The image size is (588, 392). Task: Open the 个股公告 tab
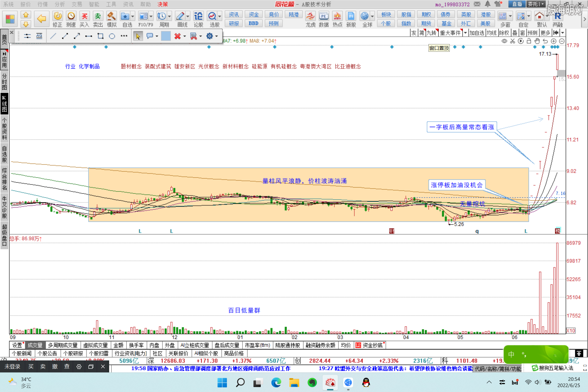[47, 353]
